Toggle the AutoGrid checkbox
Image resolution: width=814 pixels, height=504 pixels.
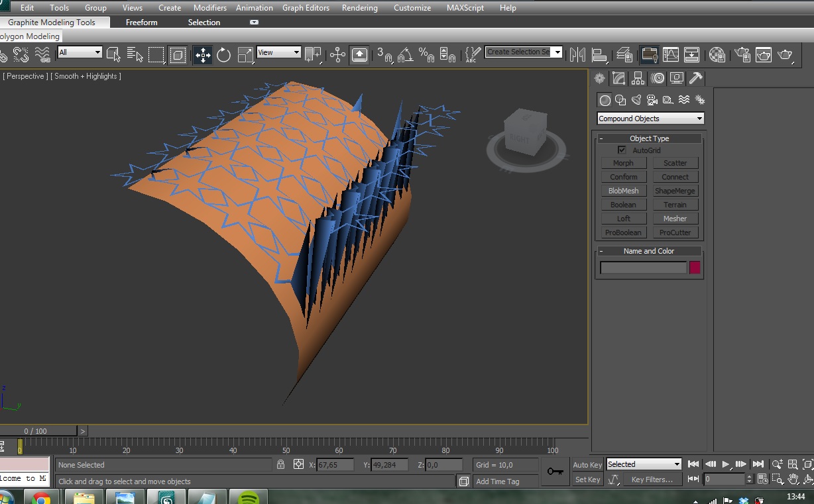tap(622, 150)
